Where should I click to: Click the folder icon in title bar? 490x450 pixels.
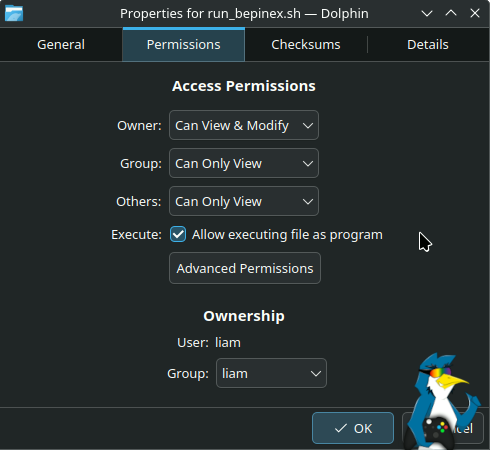point(14,13)
